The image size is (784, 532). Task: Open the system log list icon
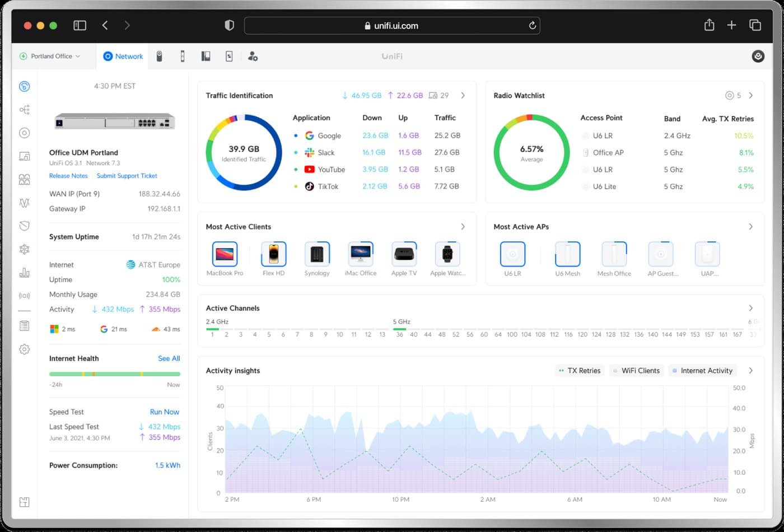tap(24, 326)
